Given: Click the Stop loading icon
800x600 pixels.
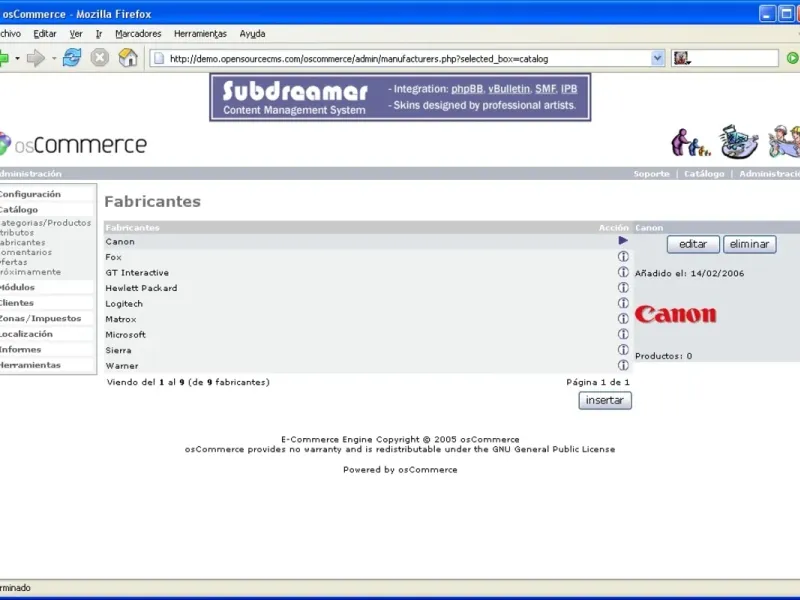Looking at the screenshot, I should 99,58.
